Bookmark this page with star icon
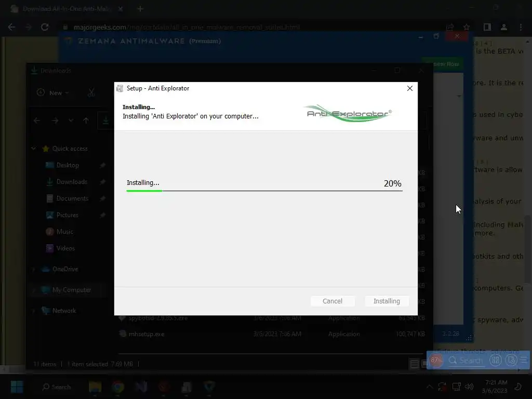The width and height of the screenshot is (532, 399). tap(466, 27)
